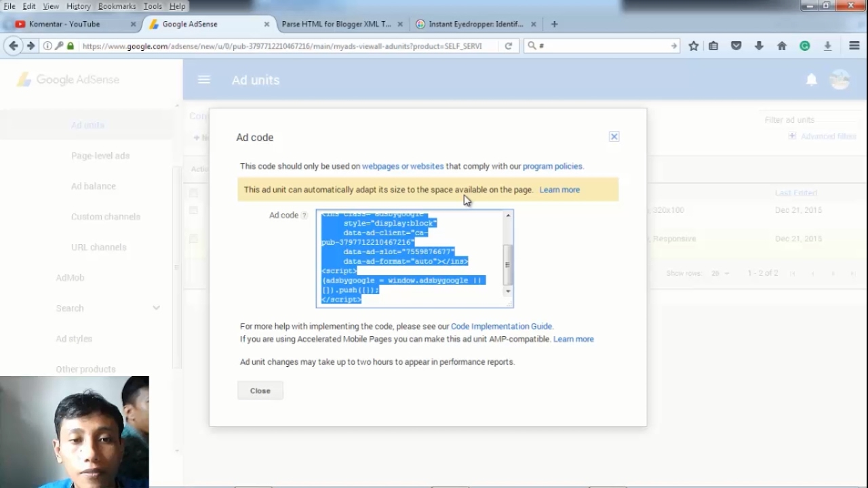This screenshot has width=868, height=488.
Task: Click the AdSense notifications bell
Action: point(812,80)
